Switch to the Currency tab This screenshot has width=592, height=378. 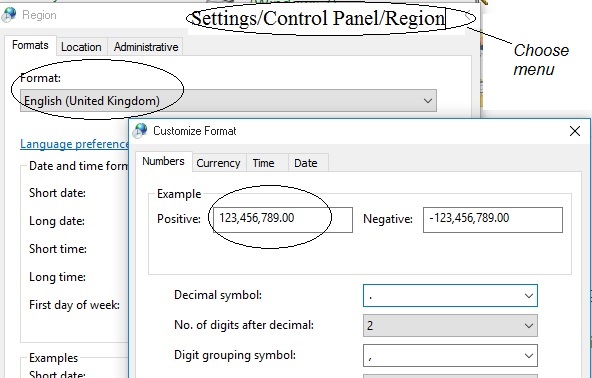(x=218, y=163)
